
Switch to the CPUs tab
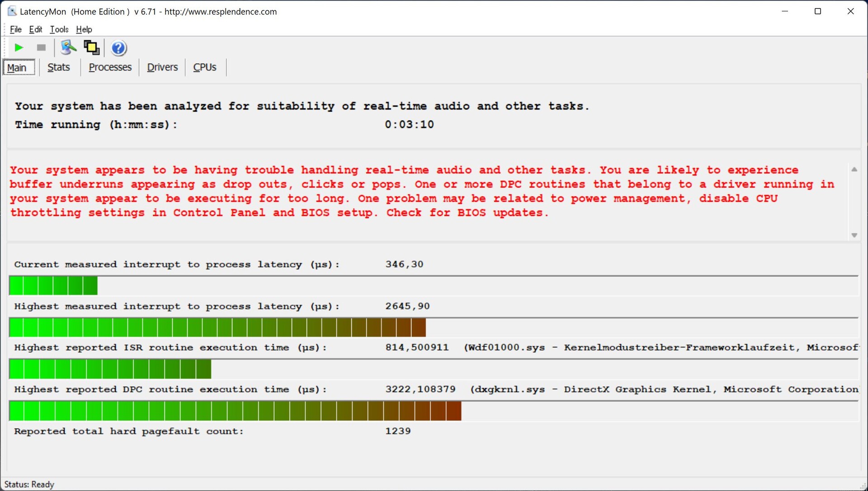205,67
